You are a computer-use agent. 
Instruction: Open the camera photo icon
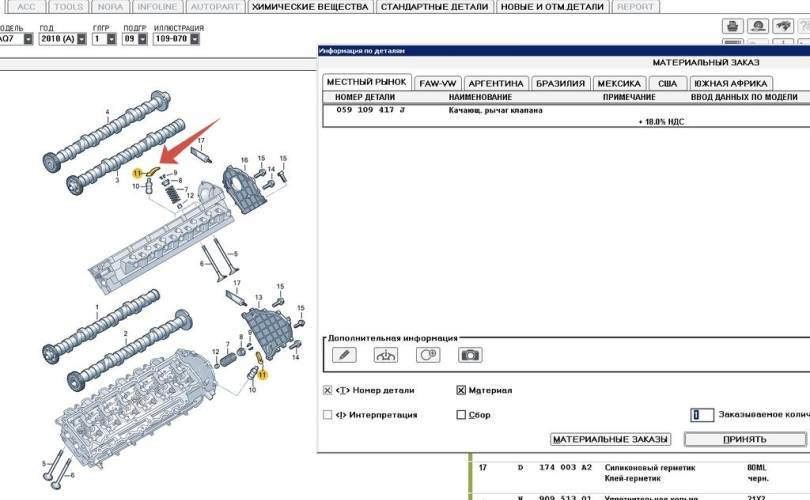pyautogui.click(x=470, y=355)
